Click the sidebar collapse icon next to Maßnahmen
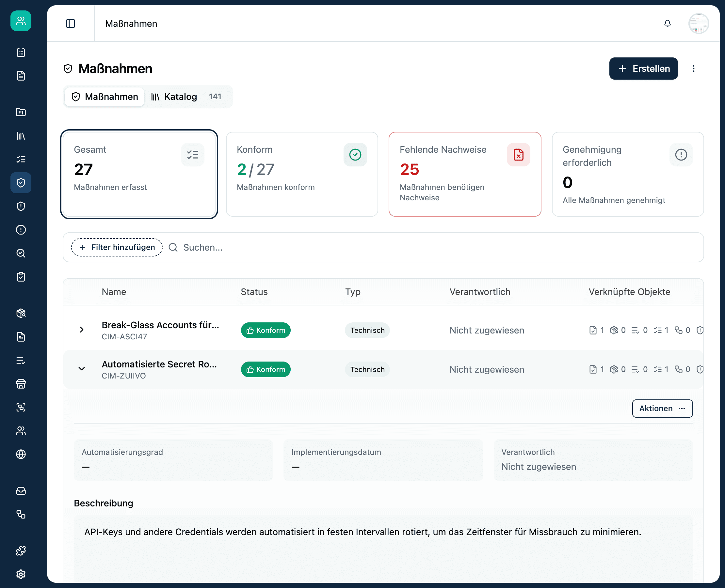 coord(71,23)
